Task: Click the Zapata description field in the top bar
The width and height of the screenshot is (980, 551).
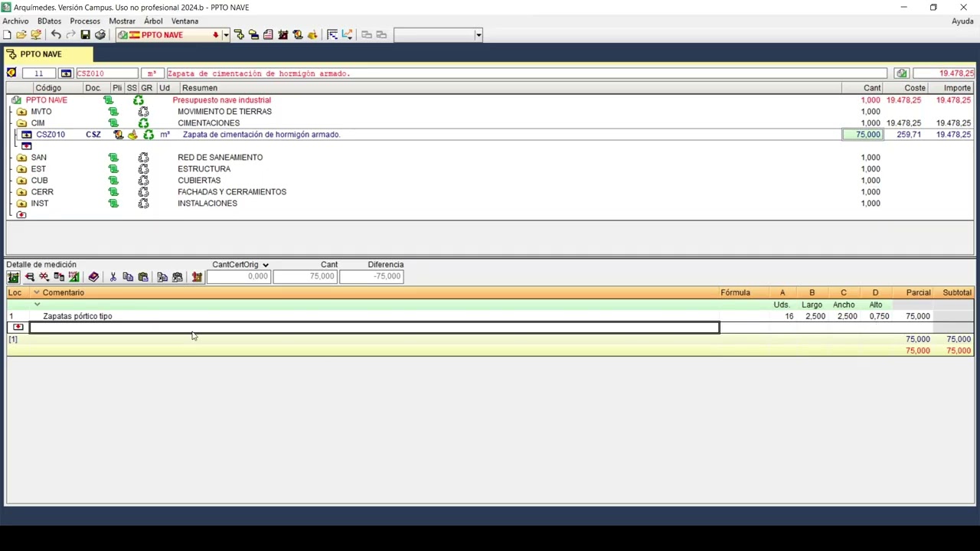Action: pos(526,73)
